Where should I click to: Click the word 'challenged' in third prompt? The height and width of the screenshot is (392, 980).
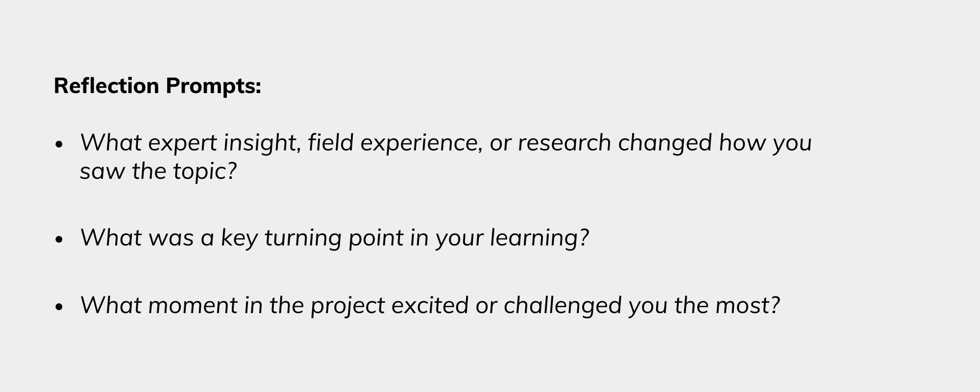pyautogui.click(x=563, y=306)
